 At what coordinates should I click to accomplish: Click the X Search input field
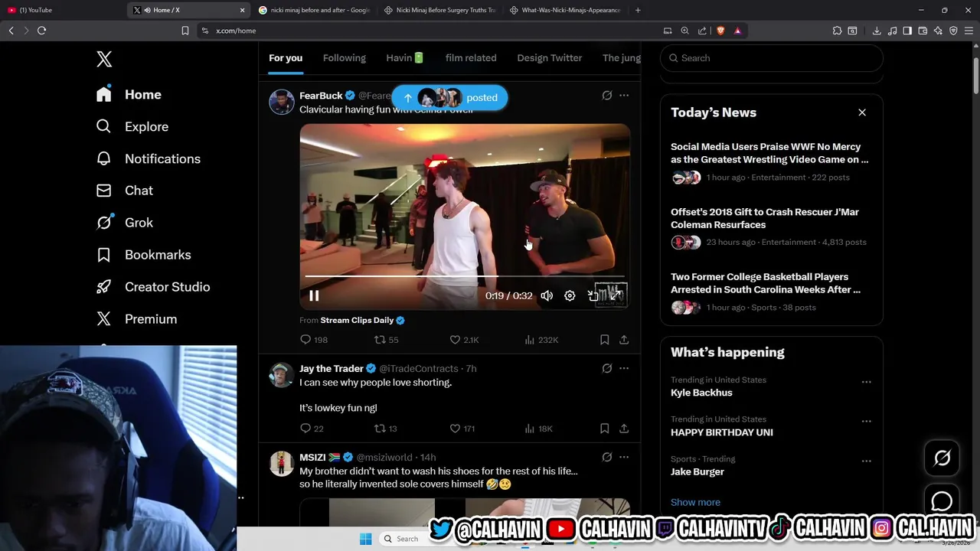click(x=772, y=58)
